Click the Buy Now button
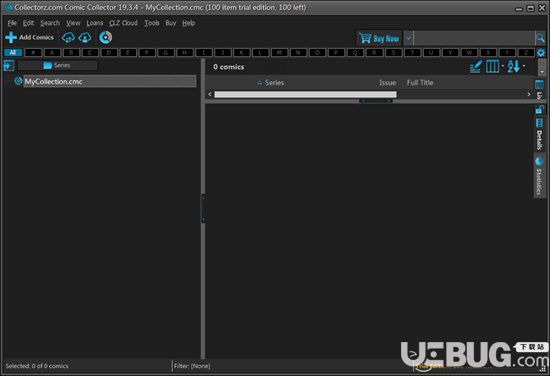This screenshot has width=550, height=376. tap(379, 38)
